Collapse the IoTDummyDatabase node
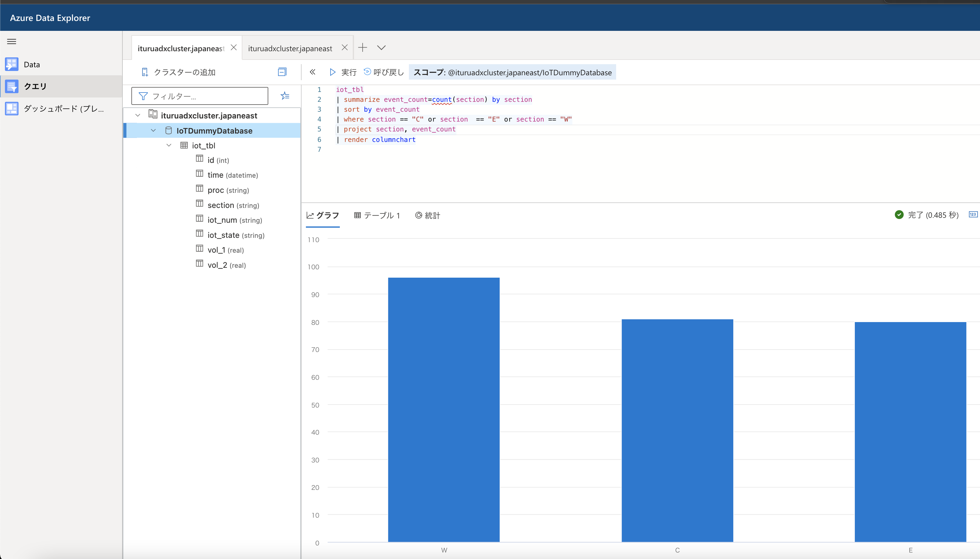The image size is (980, 559). 153,130
